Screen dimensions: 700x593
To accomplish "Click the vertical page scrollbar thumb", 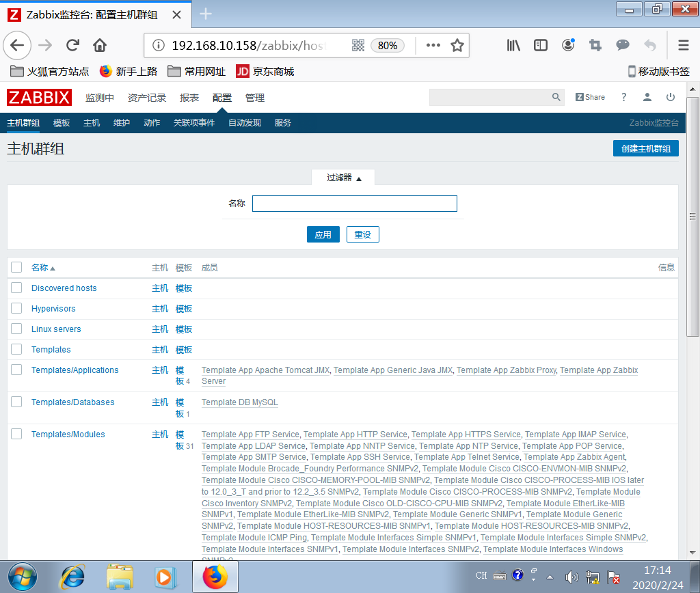I will pos(692,217).
